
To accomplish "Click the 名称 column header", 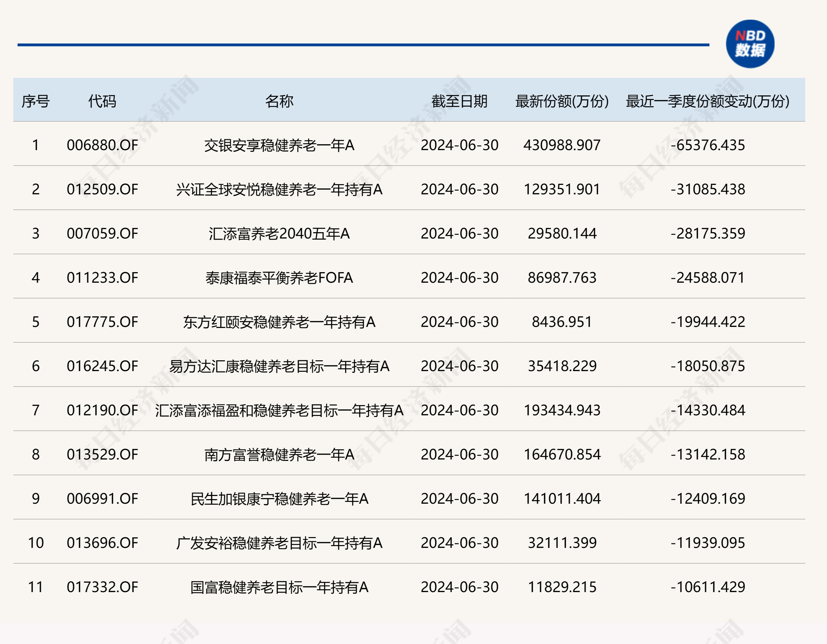I will tap(279, 101).
